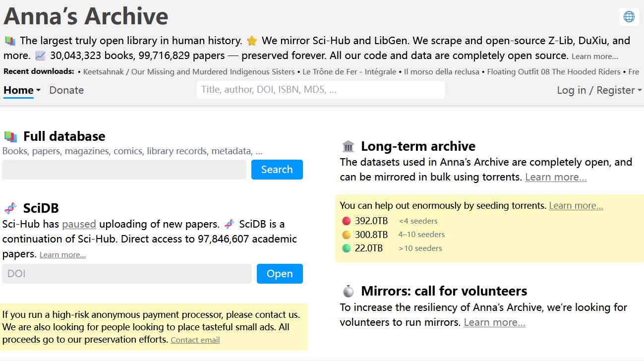This screenshot has height=361, width=644.
Task: Open the Contact email link
Action: (x=195, y=340)
